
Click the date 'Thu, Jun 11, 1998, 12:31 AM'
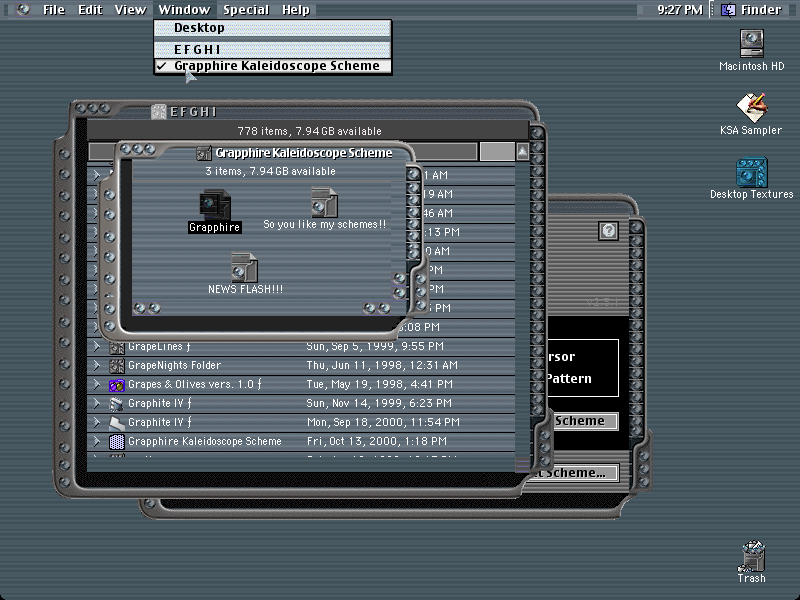[382, 365]
